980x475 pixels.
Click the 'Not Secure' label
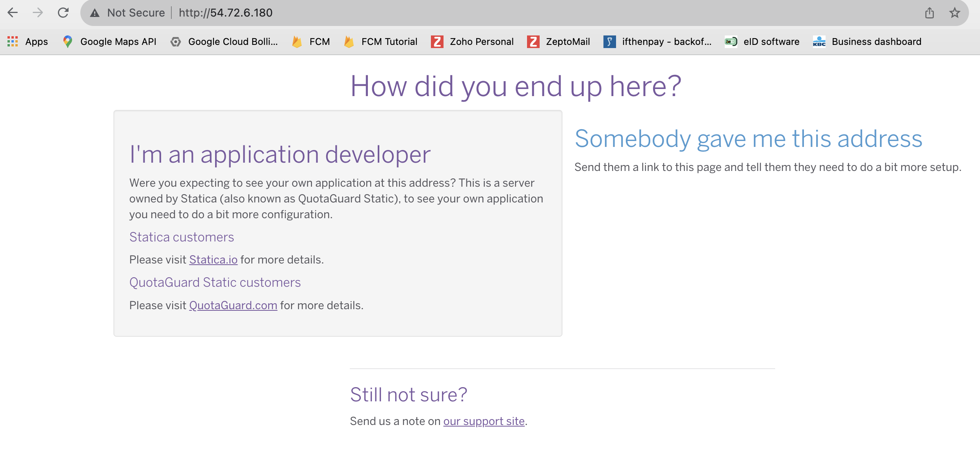(x=136, y=13)
